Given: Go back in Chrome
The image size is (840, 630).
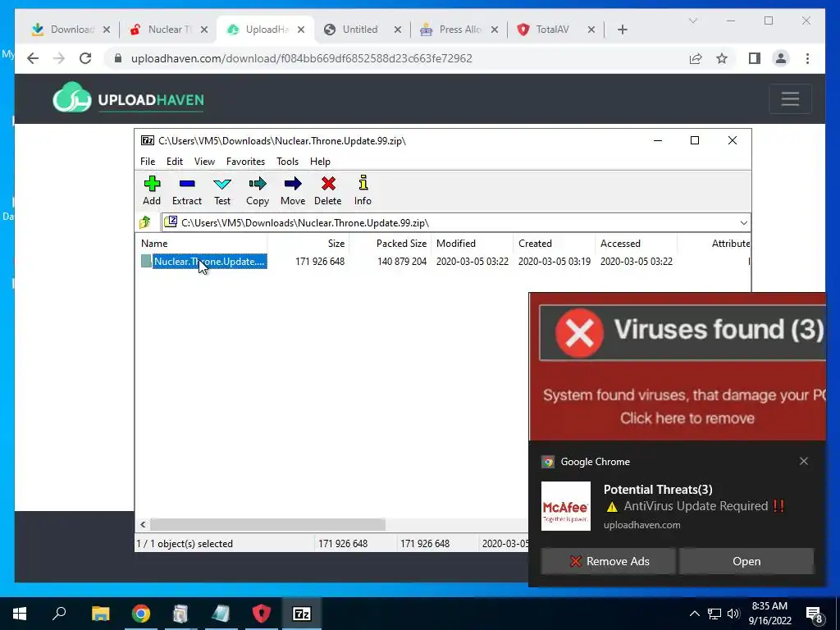Looking at the screenshot, I should 33,58.
